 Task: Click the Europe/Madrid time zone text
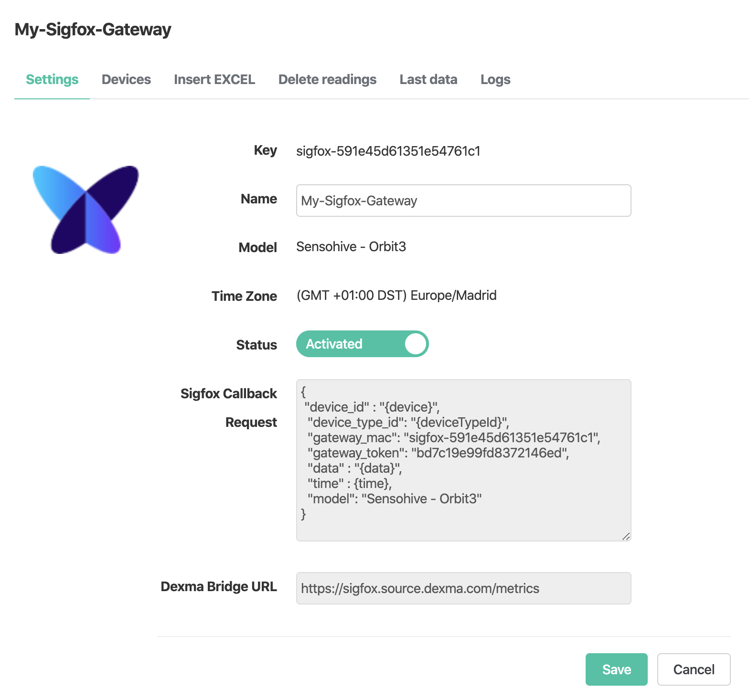[396, 295]
